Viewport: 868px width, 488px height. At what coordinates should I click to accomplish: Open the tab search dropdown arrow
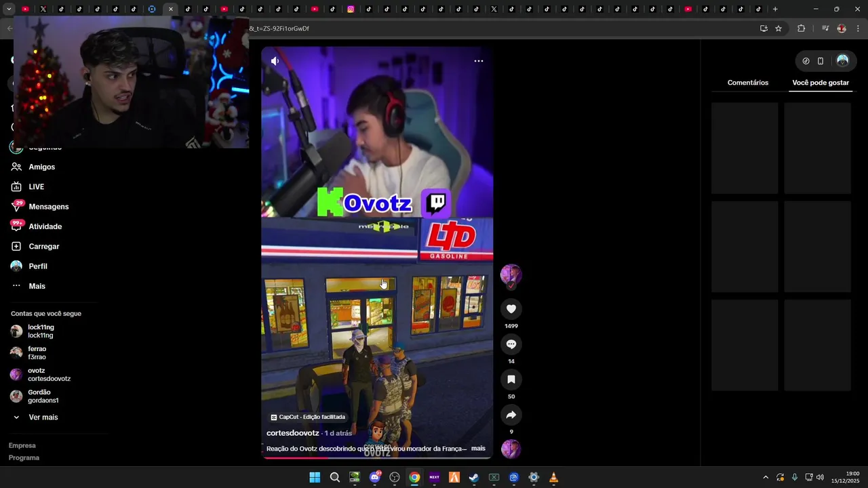[9, 9]
